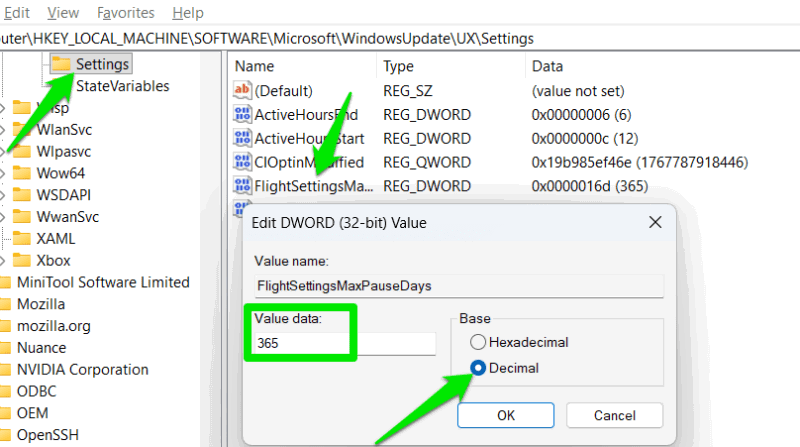Click the WlanSvc folder icon
800x447 pixels.
pyautogui.click(x=21, y=130)
